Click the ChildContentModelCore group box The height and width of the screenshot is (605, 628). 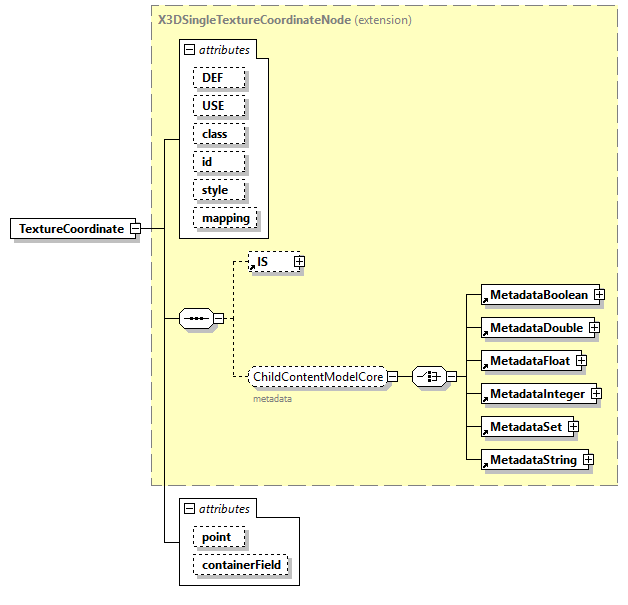317,377
